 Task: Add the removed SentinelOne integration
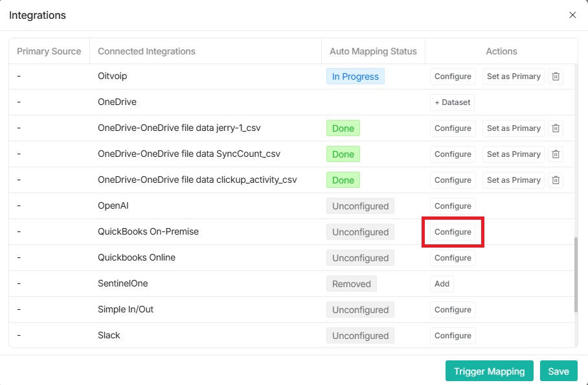click(x=442, y=284)
